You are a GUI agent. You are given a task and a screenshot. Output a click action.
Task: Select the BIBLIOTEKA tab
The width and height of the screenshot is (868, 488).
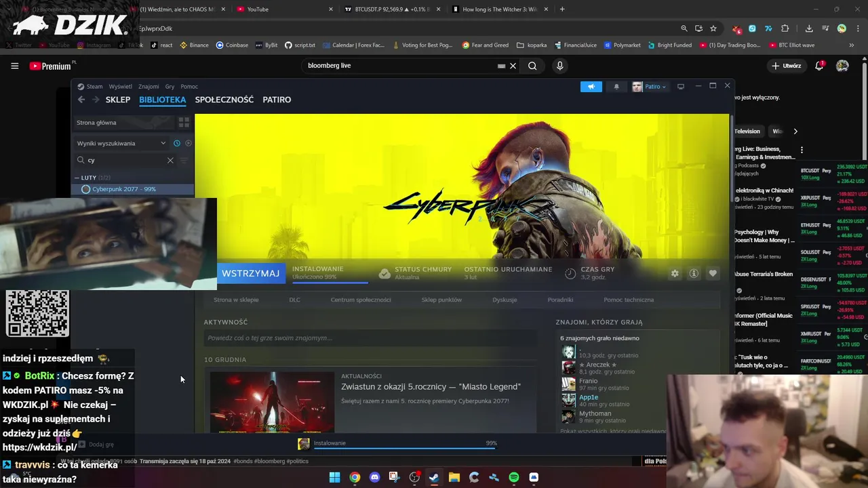tap(162, 100)
